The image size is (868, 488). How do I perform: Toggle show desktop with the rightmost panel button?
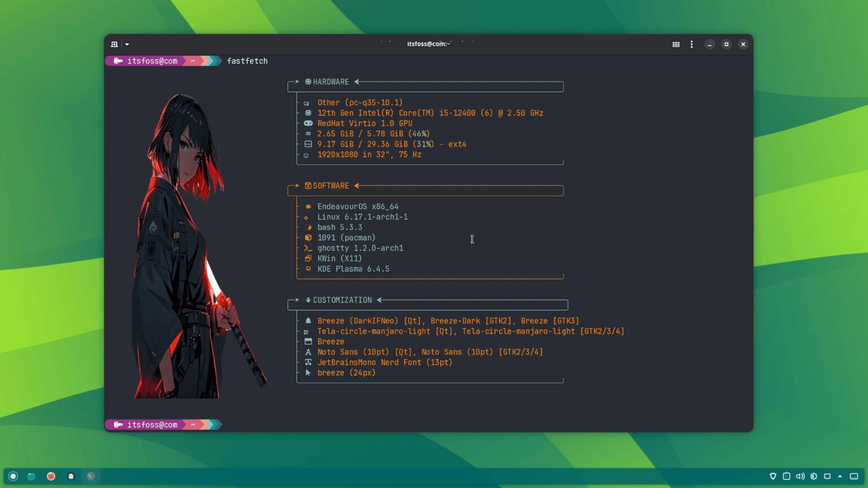(853, 476)
